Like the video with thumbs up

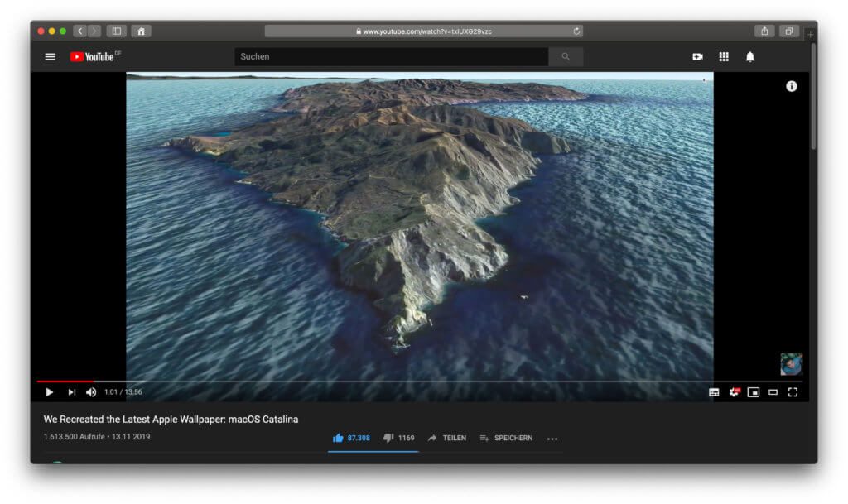338,438
